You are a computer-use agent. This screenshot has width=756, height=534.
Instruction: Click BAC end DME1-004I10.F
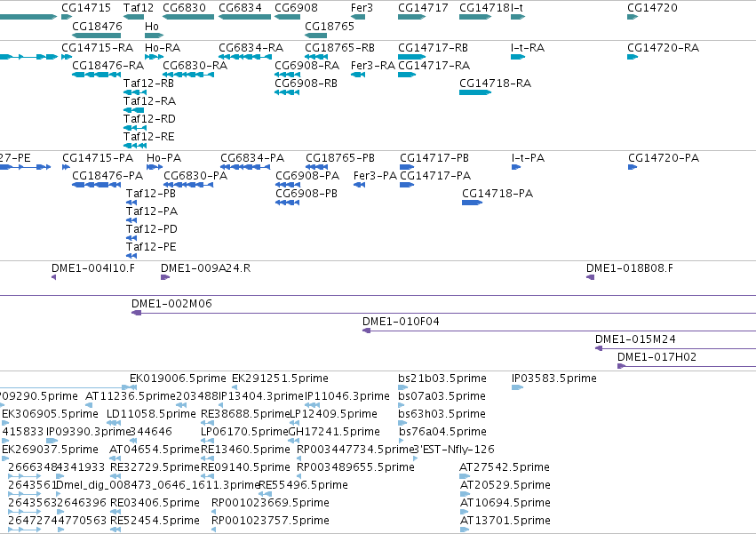[x=93, y=268]
